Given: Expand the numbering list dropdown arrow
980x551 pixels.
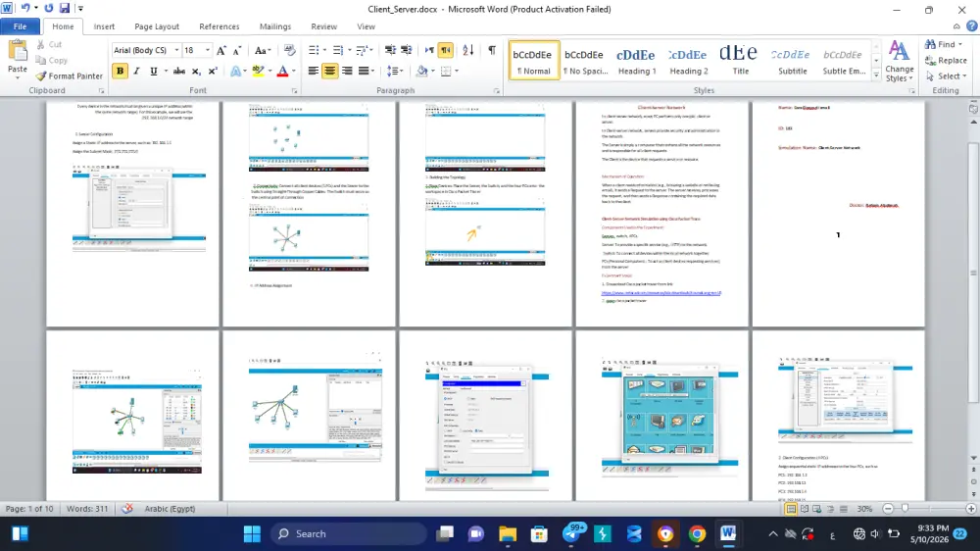Looking at the screenshot, I should coord(349,50).
